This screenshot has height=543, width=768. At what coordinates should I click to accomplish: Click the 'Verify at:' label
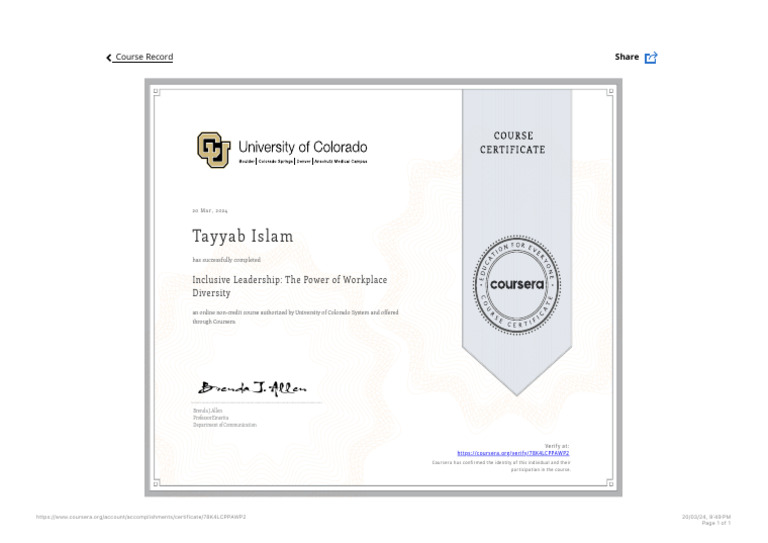coord(557,446)
